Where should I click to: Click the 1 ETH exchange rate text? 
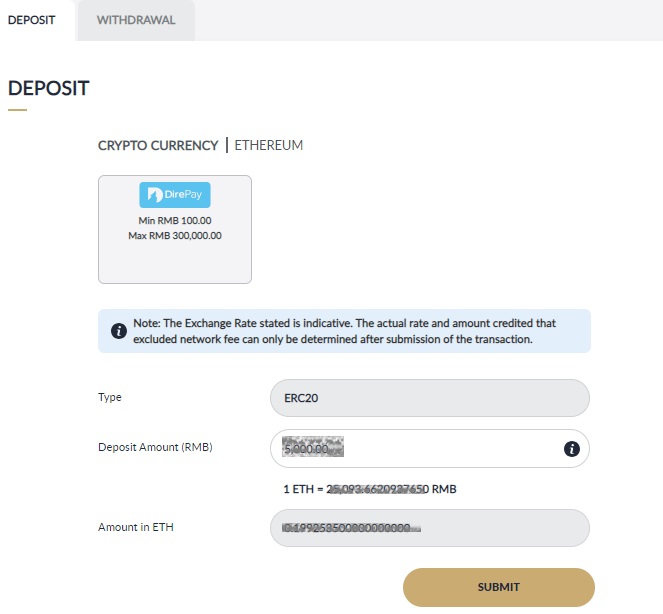coord(371,490)
